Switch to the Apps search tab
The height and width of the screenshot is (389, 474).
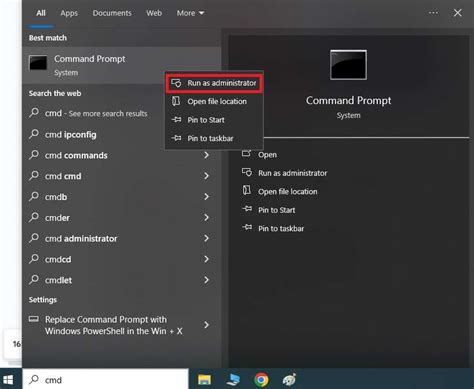pos(69,13)
